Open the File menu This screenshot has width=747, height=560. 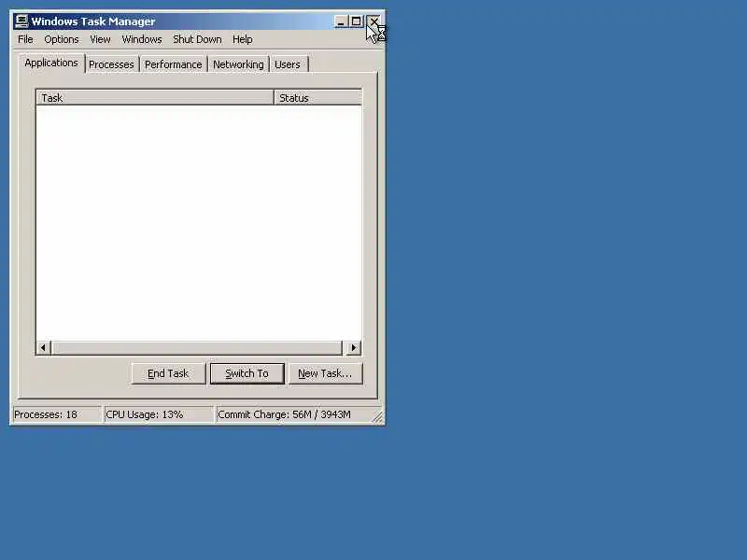25,39
